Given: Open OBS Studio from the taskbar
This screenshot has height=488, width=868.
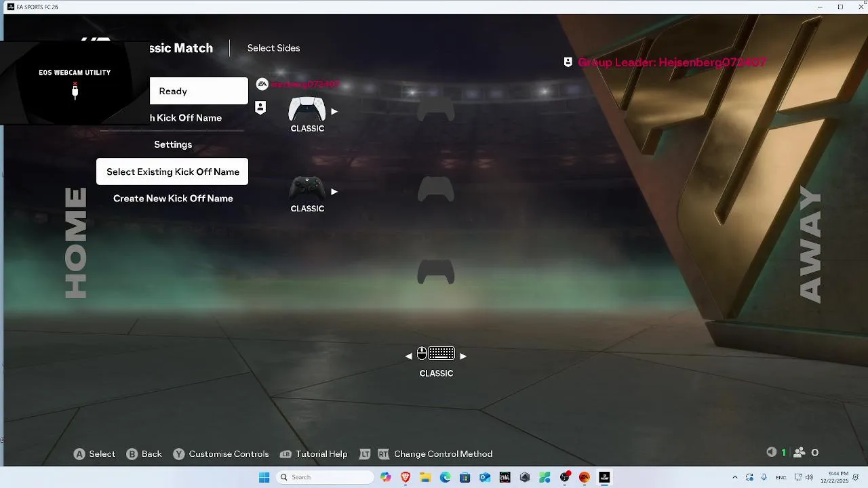Looking at the screenshot, I should point(564,477).
